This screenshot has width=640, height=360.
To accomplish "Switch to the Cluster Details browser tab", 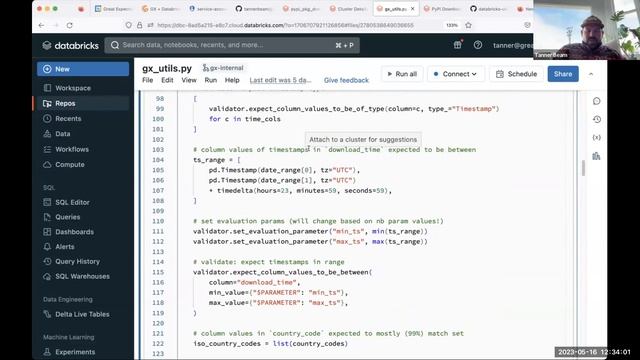I will (348, 9).
